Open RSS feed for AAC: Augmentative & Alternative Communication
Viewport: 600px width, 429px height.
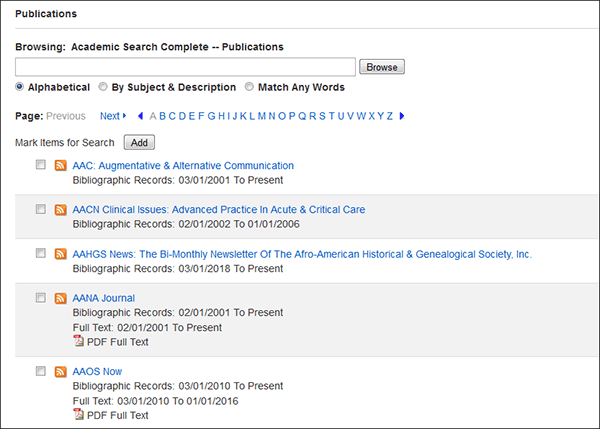[x=60, y=165]
